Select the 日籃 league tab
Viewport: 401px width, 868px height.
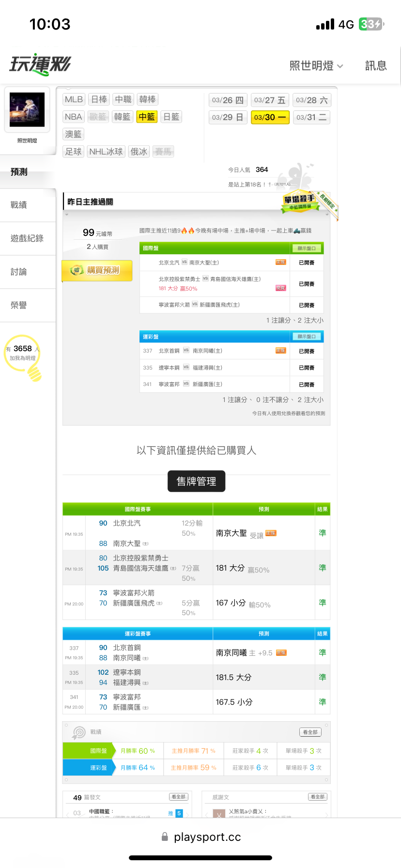(x=171, y=117)
